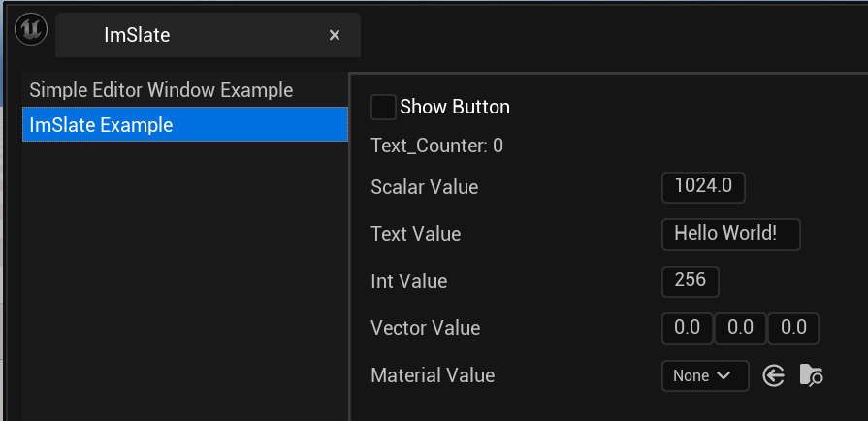Click the Text Value field Hello World!

730,235
